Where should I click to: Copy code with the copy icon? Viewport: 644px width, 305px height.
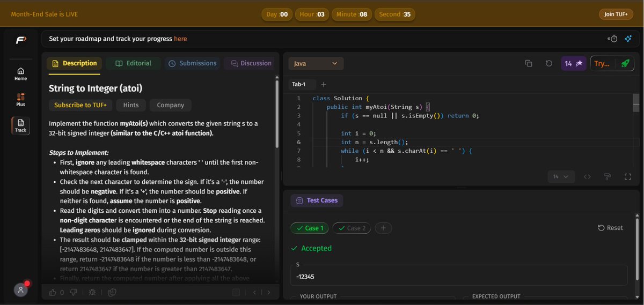pyautogui.click(x=529, y=63)
